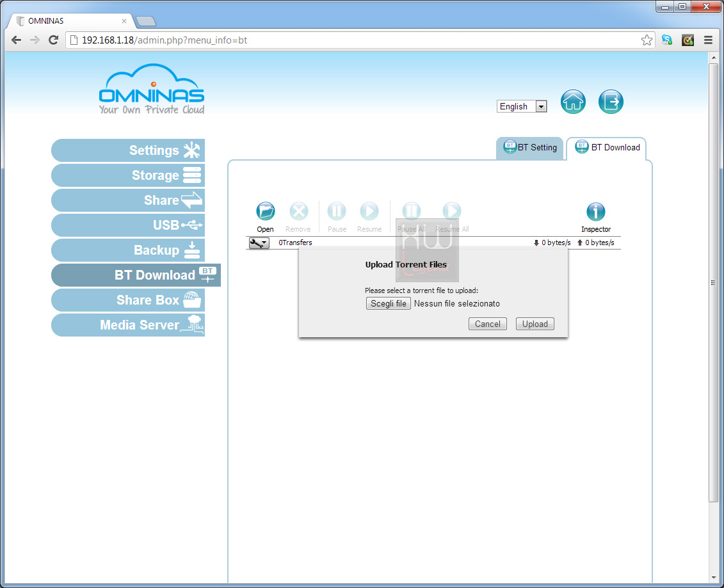724x588 pixels.
Task: Bookmark this page with the star icon
Action: [x=647, y=40]
